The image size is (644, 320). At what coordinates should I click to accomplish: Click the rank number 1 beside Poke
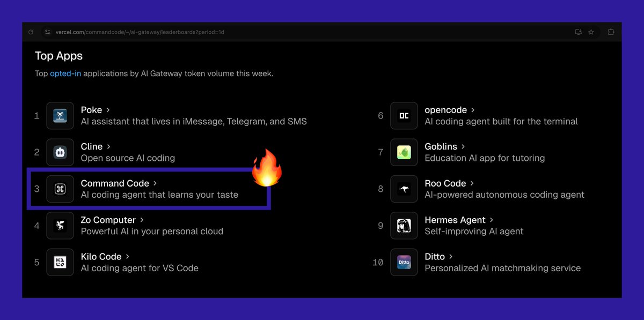click(36, 116)
